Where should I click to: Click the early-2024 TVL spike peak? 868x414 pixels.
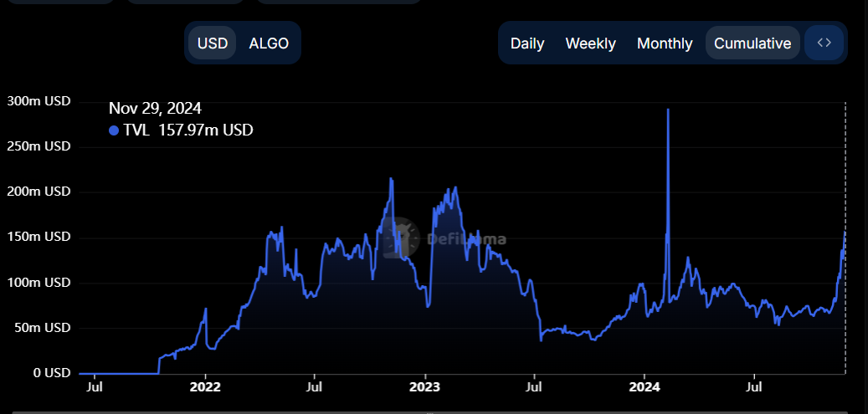click(668, 110)
